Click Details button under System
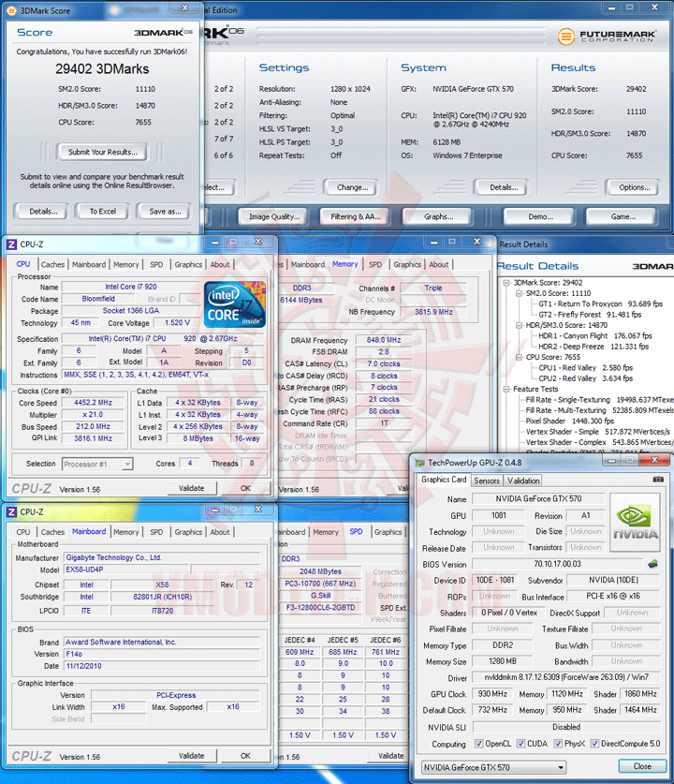Image resolution: width=674 pixels, height=784 pixels. [x=503, y=187]
